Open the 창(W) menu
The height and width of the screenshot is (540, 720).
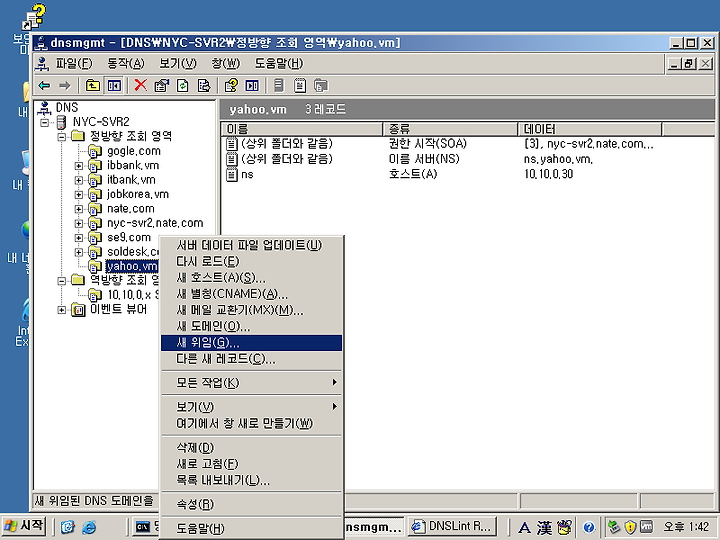pos(225,63)
